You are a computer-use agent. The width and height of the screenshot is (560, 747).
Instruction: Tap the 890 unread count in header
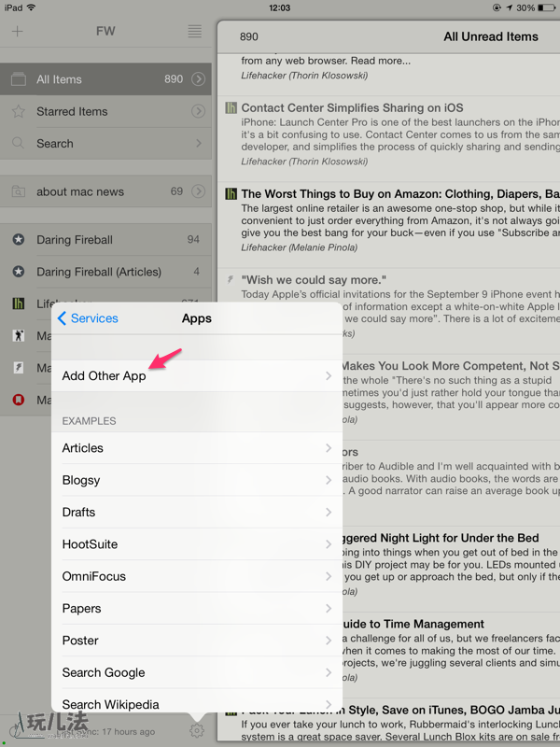tap(248, 36)
